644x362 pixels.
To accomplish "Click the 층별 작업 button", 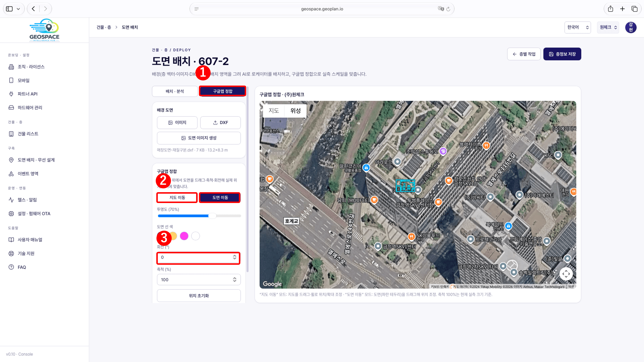I will point(524,54).
